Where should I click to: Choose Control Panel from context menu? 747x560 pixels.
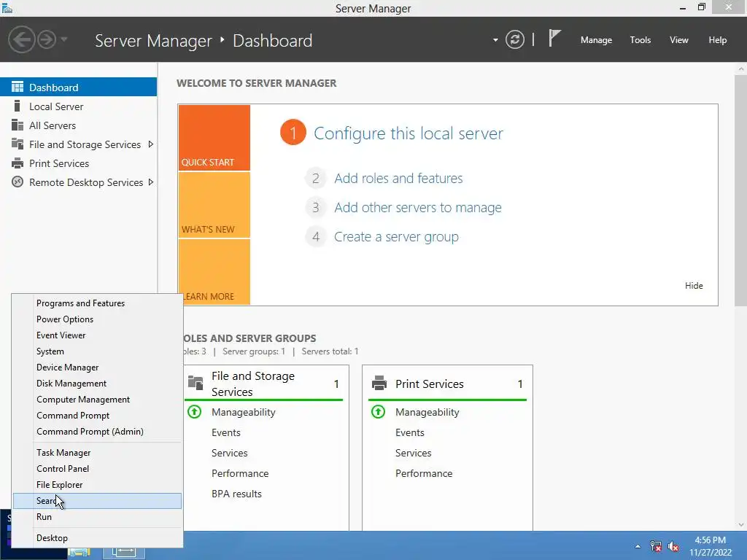97,469
